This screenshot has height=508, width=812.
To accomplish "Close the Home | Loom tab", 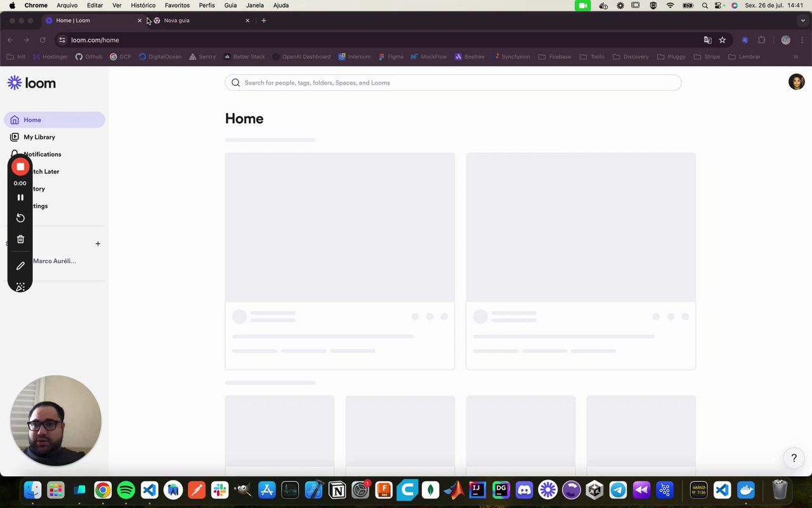I will [x=140, y=20].
